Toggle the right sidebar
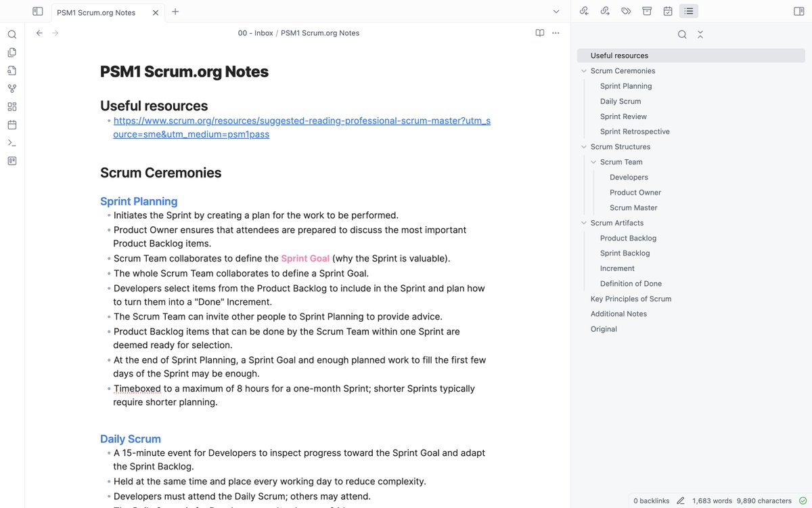 point(798,12)
